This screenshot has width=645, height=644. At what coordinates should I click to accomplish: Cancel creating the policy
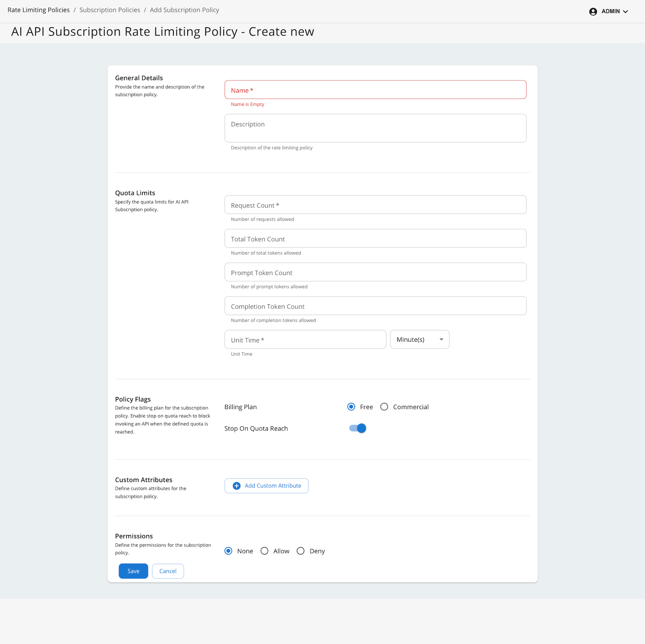point(168,571)
